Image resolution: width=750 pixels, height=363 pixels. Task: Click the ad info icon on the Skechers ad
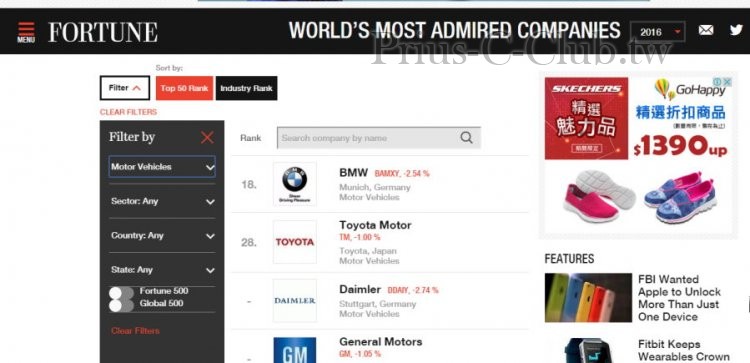click(718, 82)
